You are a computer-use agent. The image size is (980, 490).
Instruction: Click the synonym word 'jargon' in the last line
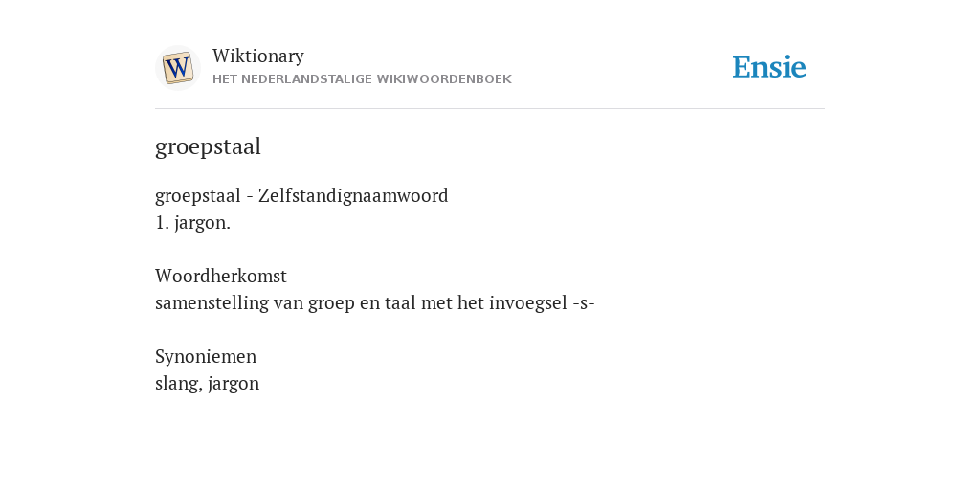(234, 384)
